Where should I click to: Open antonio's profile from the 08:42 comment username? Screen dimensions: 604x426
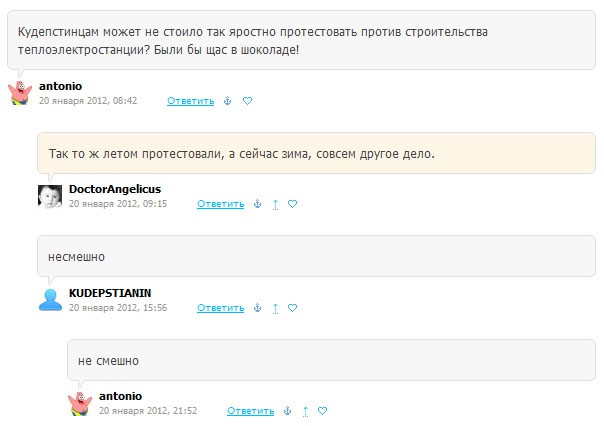click(60, 87)
